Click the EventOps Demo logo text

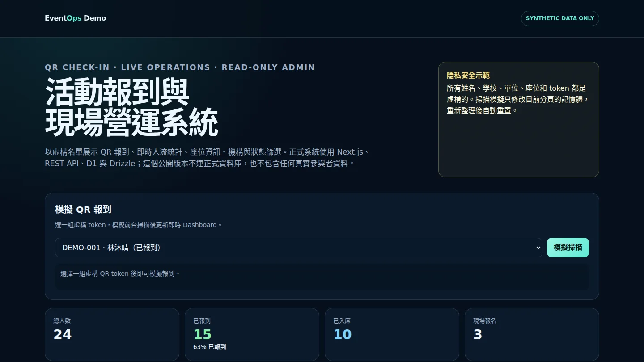pos(75,18)
